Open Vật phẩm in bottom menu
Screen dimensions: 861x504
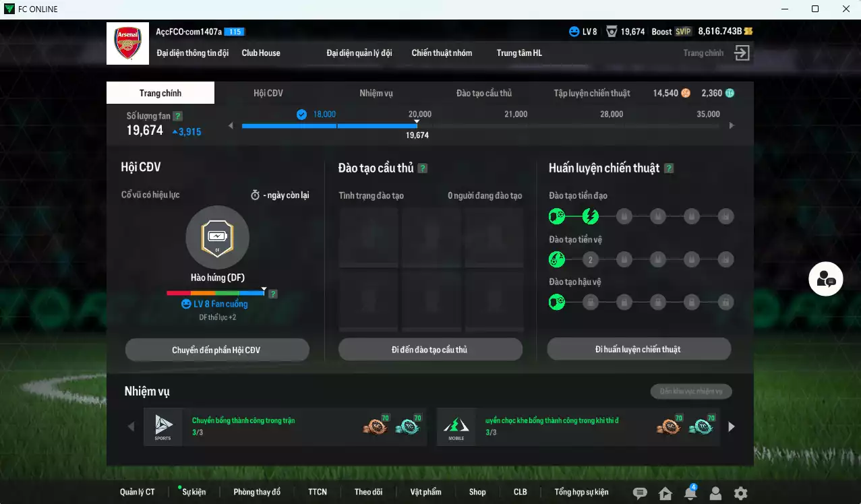tap(425, 492)
